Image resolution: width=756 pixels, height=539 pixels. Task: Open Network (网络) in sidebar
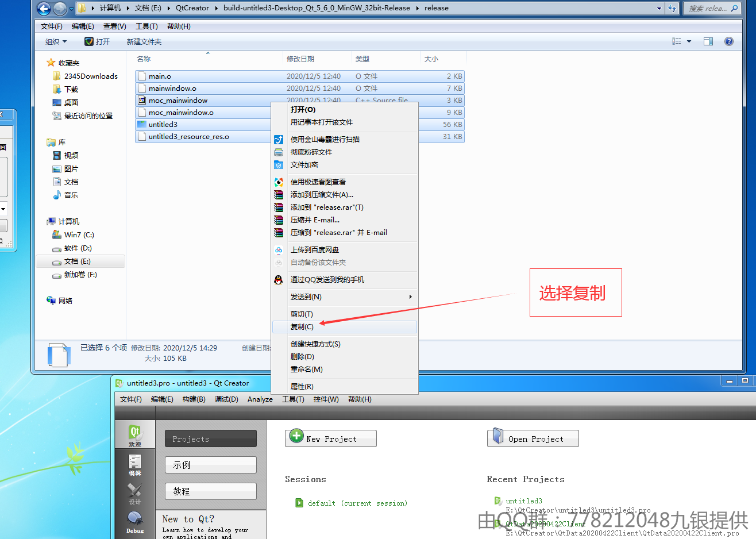(x=59, y=301)
